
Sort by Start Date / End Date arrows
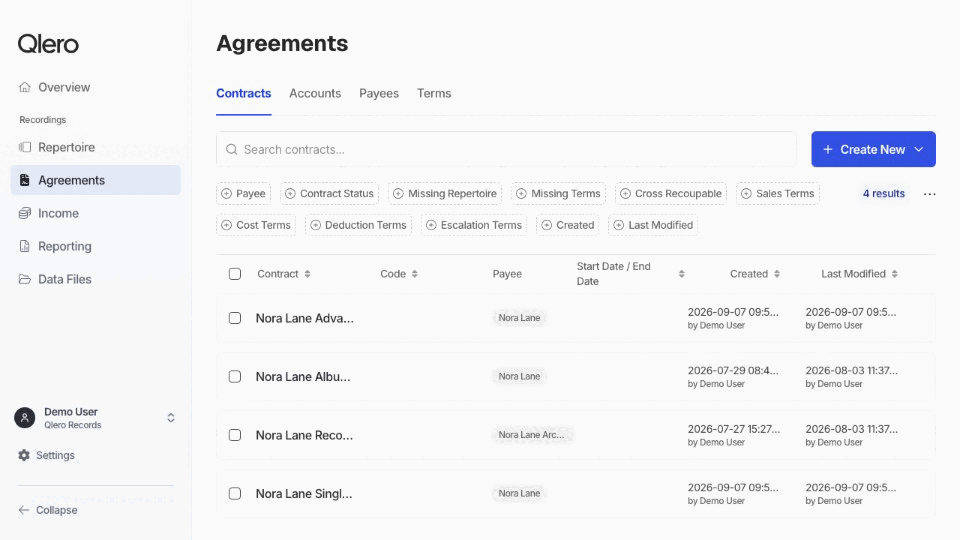[681, 274]
